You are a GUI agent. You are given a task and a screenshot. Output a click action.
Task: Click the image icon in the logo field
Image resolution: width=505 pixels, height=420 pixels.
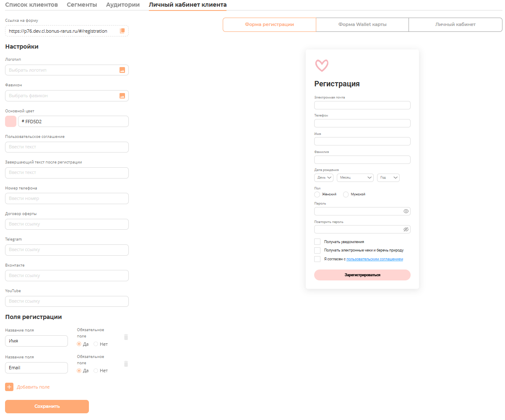(122, 70)
